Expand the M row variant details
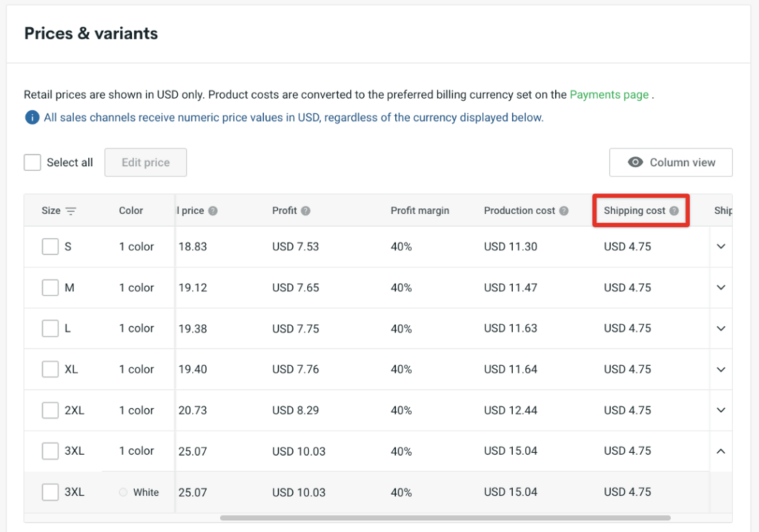This screenshot has width=759, height=532. [720, 287]
